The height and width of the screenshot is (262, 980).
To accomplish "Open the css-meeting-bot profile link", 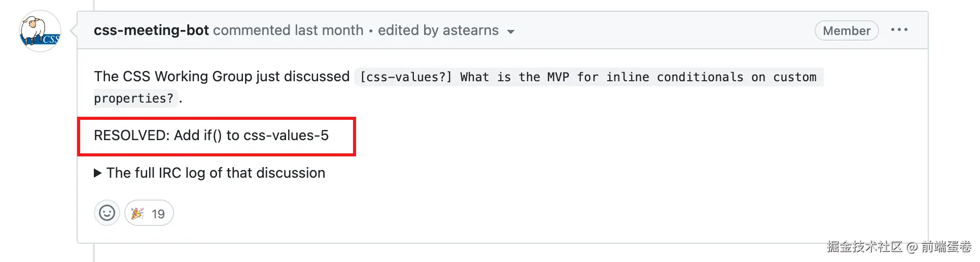I will click(x=151, y=30).
